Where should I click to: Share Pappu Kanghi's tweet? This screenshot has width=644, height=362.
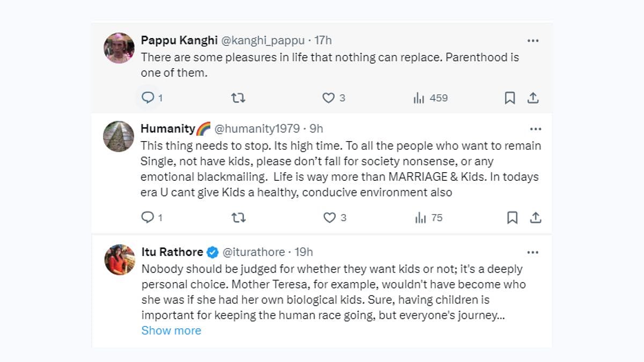[532, 98]
